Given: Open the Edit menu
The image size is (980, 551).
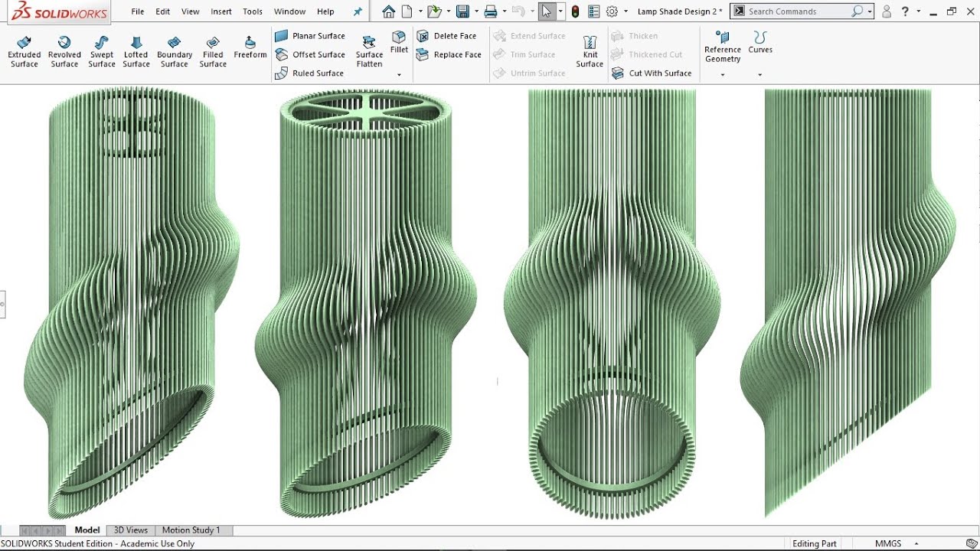Looking at the screenshot, I should pyautogui.click(x=163, y=11).
